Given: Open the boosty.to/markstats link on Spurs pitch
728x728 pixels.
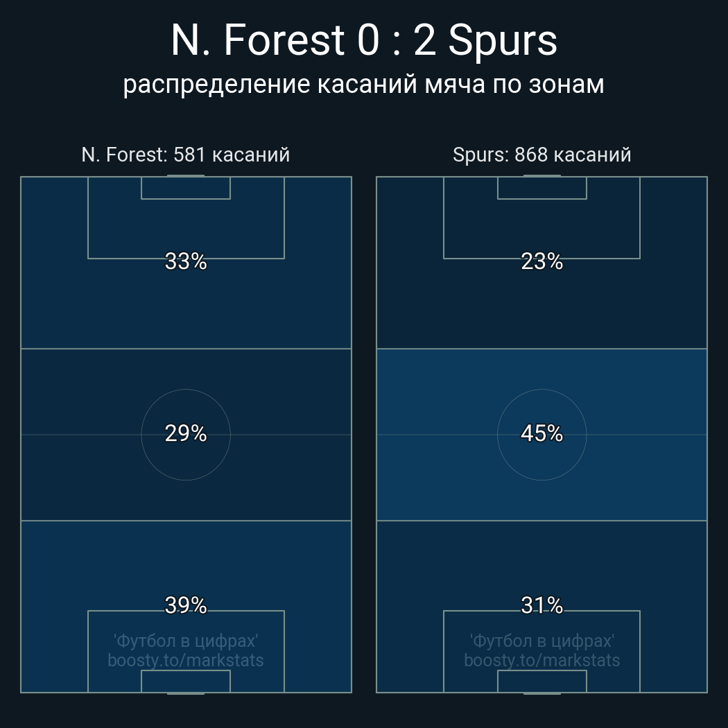Looking at the screenshot, I should pos(541,660).
